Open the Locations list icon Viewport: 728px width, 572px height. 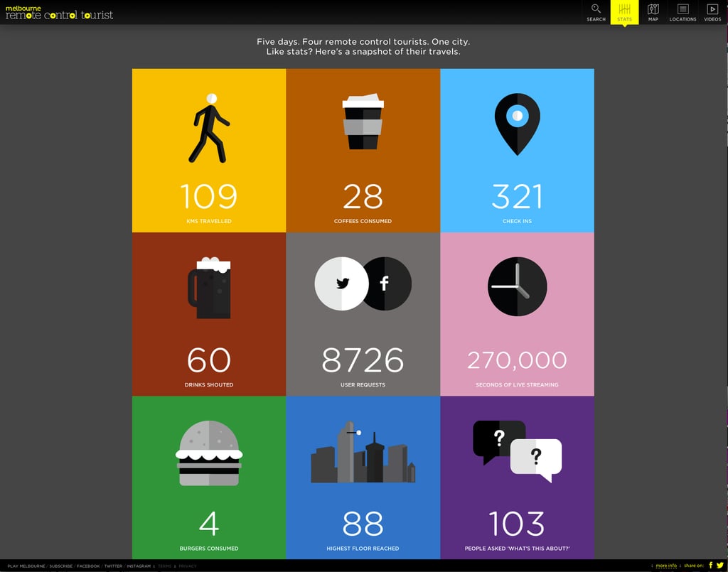point(682,13)
